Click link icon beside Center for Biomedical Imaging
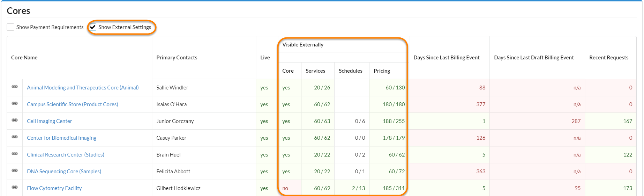The width and height of the screenshot is (644, 196). (x=15, y=137)
